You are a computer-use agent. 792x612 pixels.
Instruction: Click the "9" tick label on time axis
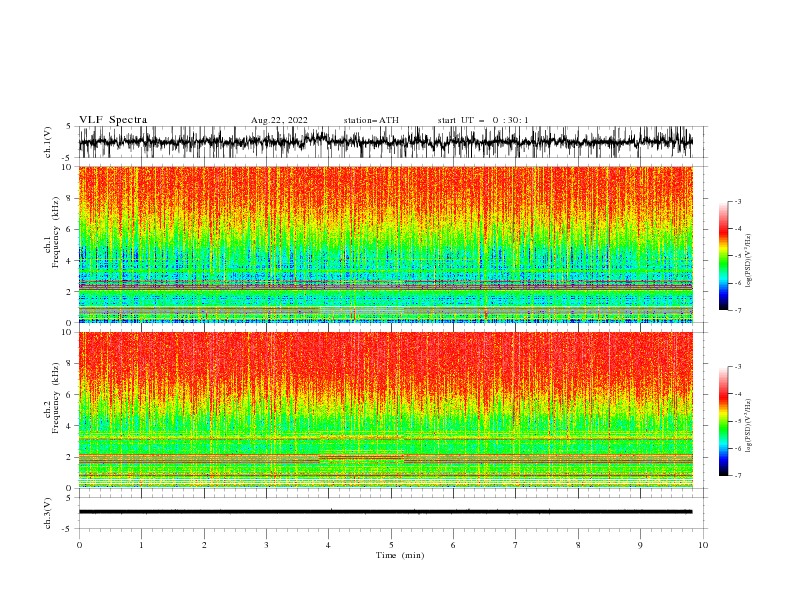(x=640, y=545)
